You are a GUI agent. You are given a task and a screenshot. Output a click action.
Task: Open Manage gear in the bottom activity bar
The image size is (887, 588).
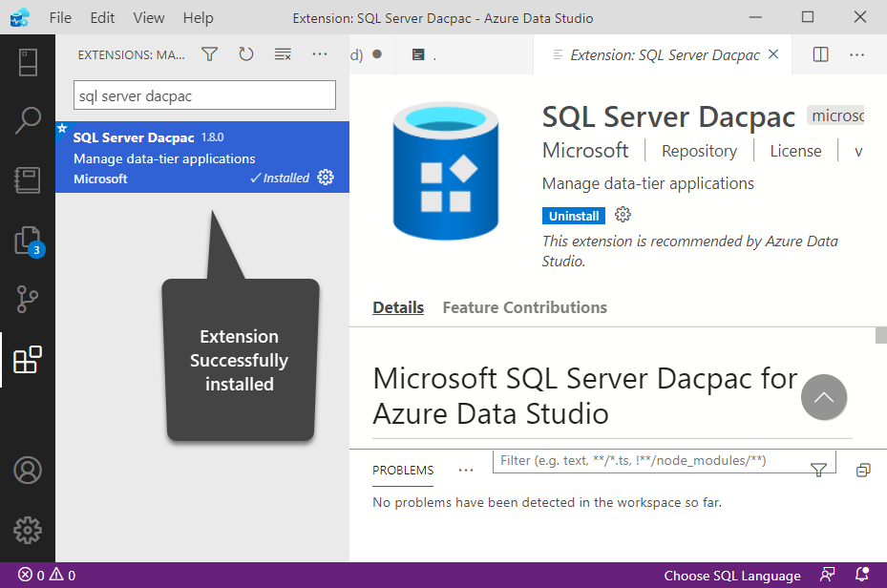(x=27, y=530)
